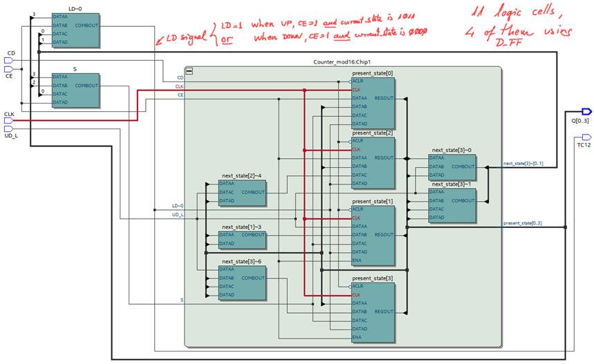
Task: Click DATAD port of LD~0 block
Action: pos(60,42)
